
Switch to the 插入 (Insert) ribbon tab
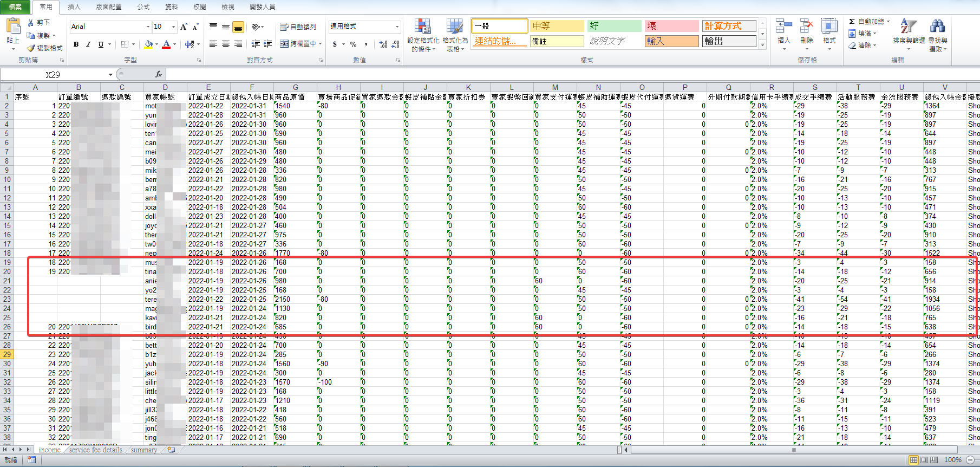pyautogui.click(x=74, y=7)
